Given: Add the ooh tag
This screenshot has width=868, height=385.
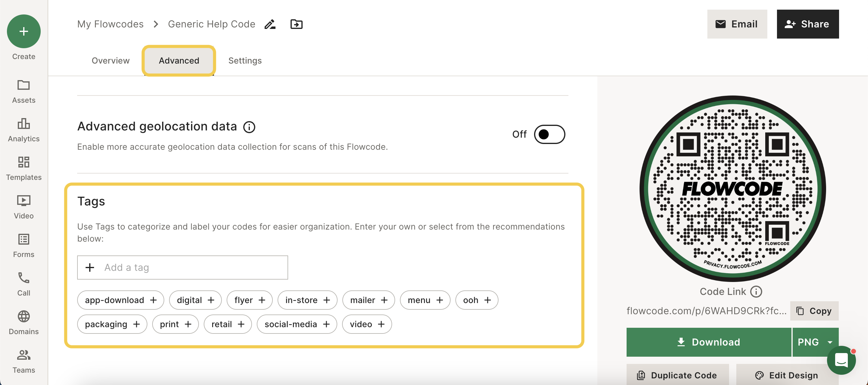Looking at the screenshot, I should pos(477,300).
